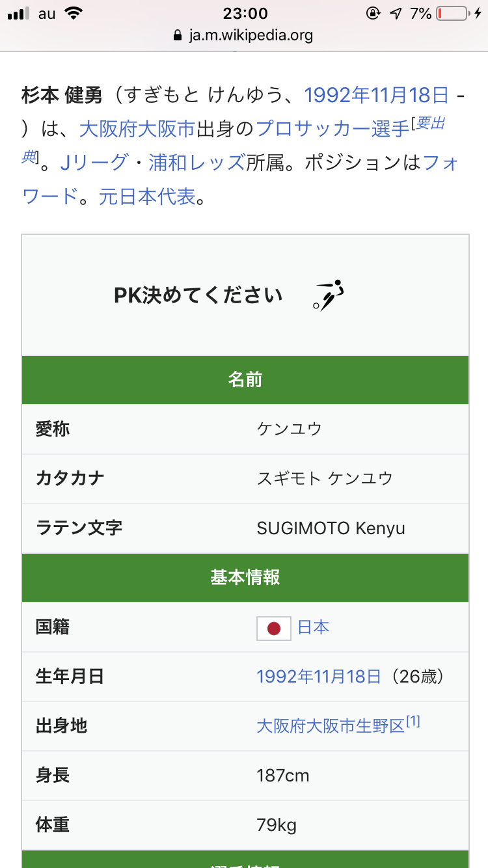Open 1992年11月18日 link in intro paragraph
The image size is (488, 868).
pos(377,95)
